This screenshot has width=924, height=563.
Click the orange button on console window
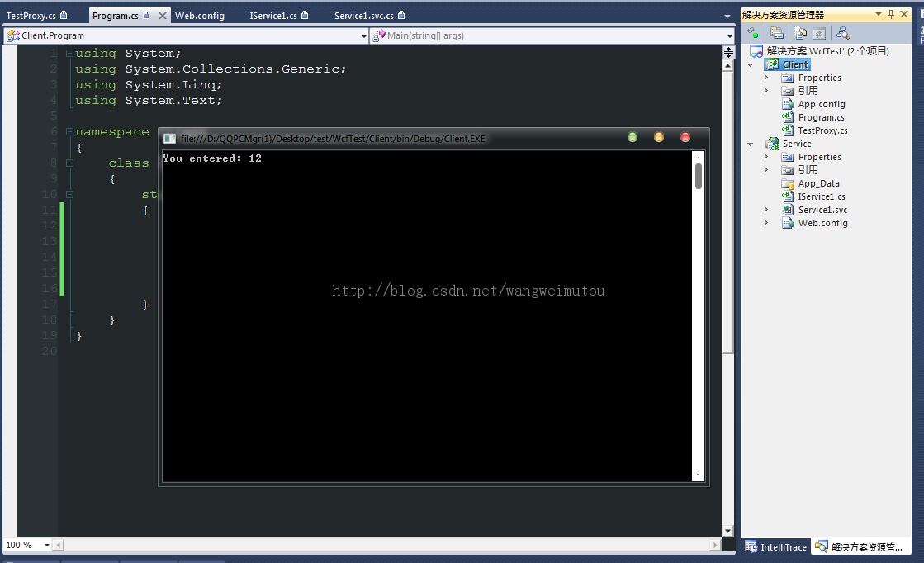(659, 137)
